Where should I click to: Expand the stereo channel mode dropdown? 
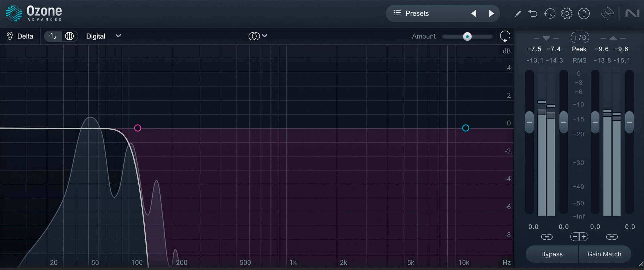tap(258, 36)
